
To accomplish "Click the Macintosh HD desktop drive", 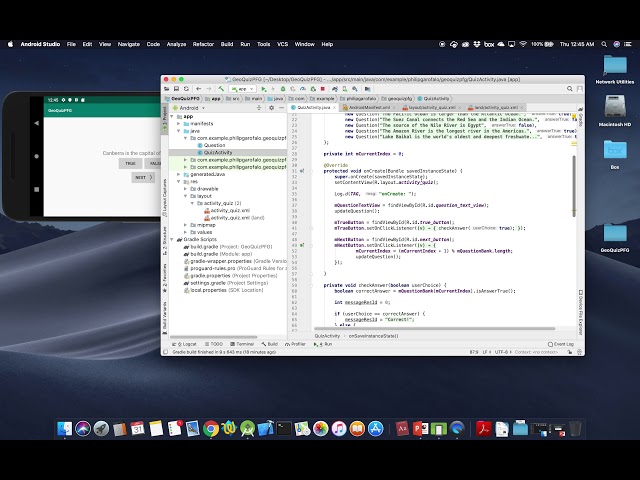I will tap(615, 110).
